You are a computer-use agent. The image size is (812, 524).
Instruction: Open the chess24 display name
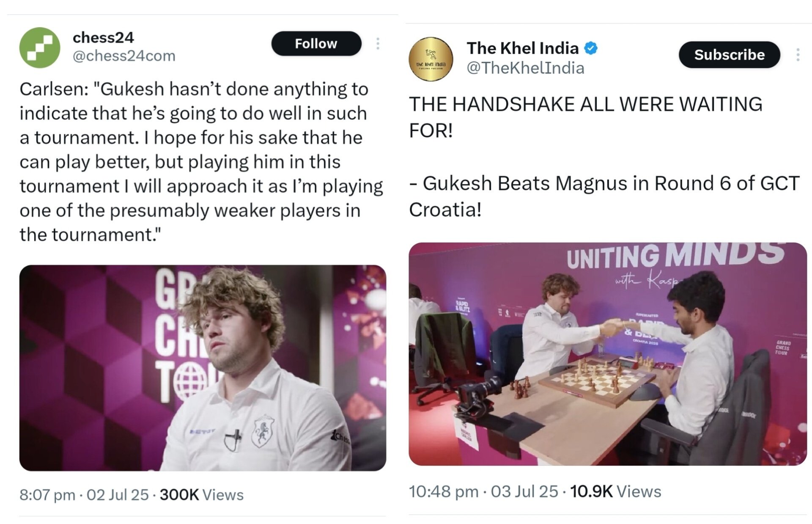click(x=103, y=37)
